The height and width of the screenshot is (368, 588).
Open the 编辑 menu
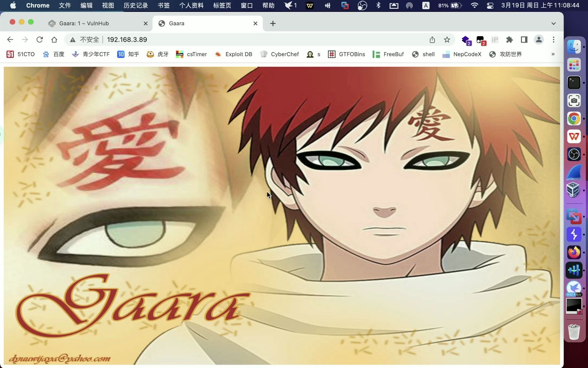coord(86,5)
